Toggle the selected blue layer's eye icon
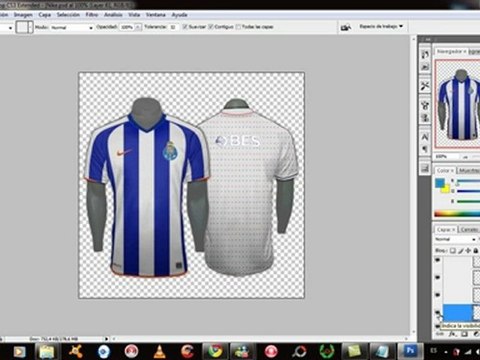Viewport: 480px width, 360px height. point(438,312)
